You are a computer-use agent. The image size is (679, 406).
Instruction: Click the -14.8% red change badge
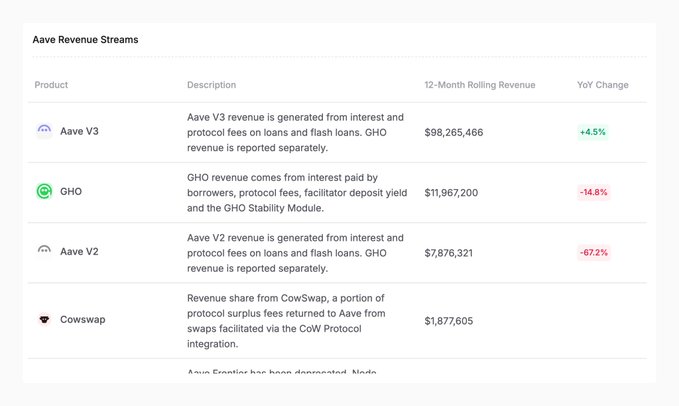click(594, 192)
